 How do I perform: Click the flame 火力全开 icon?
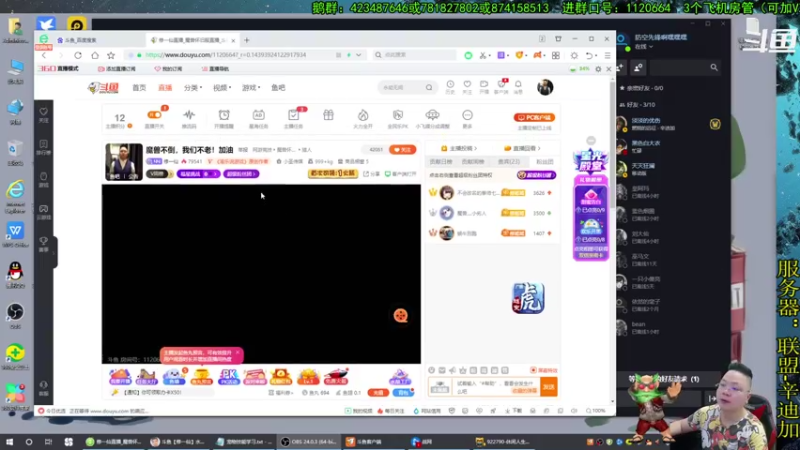tap(363, 115)
